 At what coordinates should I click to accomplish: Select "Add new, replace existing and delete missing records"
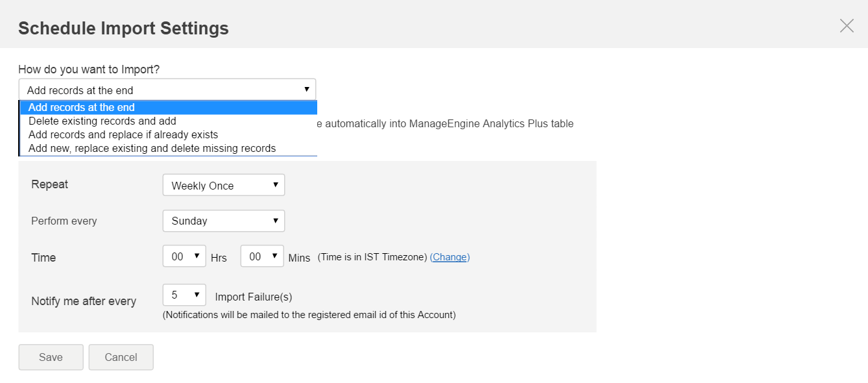pos(152,149)
